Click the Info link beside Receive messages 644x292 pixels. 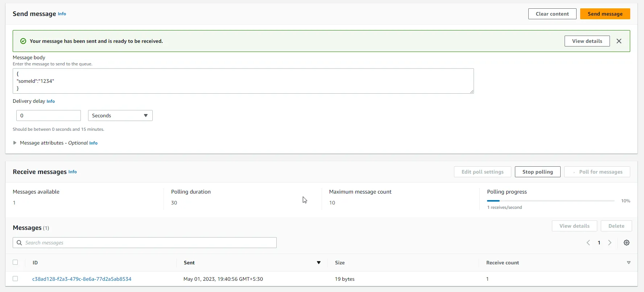73,172
